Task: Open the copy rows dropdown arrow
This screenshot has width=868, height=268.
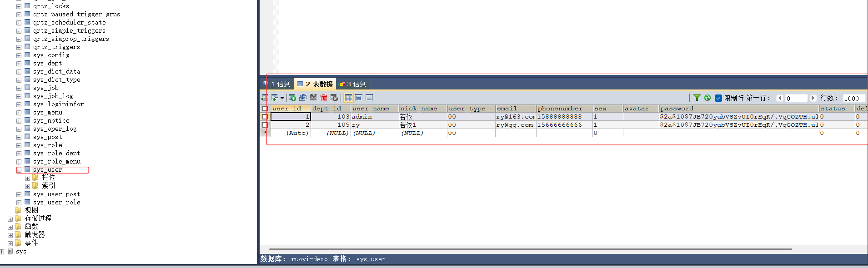Action: point(282,98)
